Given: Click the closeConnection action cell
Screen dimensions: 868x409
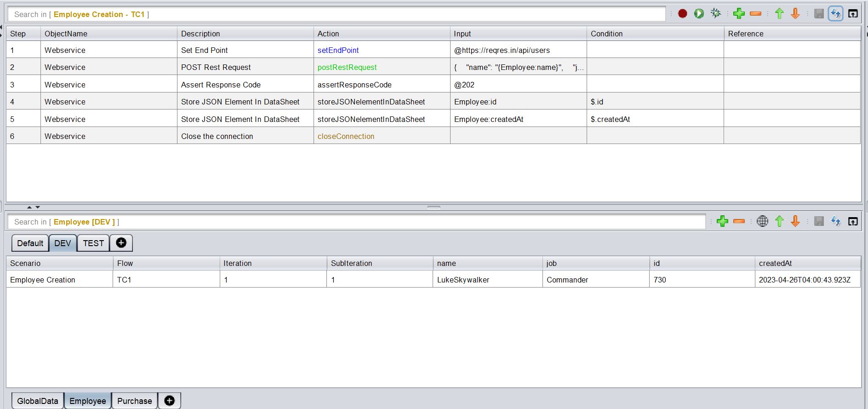Looking at the screenshot, I should (382, 136).
